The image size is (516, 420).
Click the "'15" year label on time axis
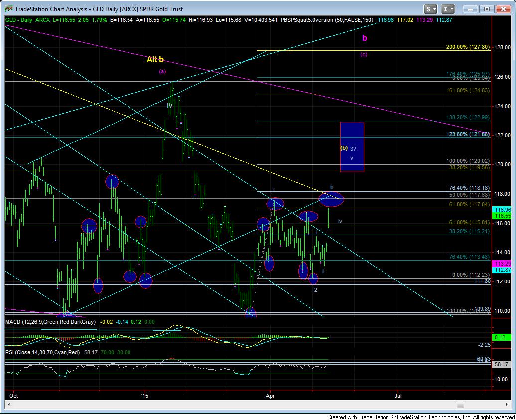point(145,396)
